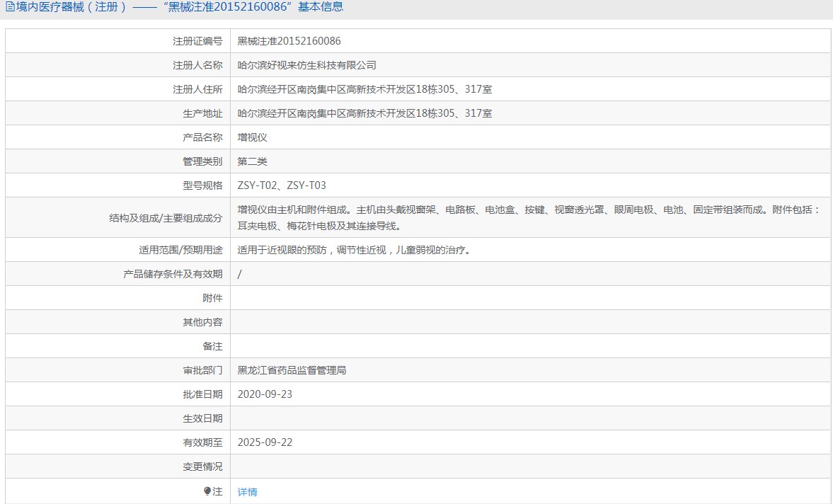Click the 管理类别 label
Viewport: 833px width, 504px height.
click(x=202, y=161)
